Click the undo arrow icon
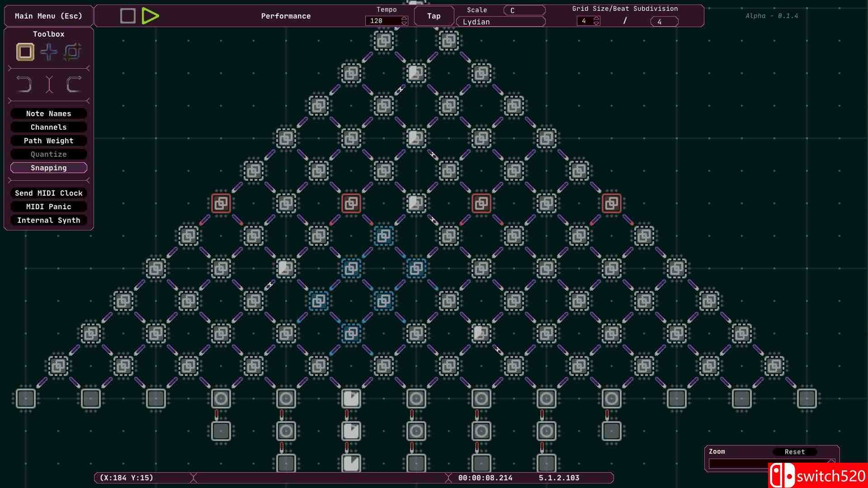 coord(24,84)
